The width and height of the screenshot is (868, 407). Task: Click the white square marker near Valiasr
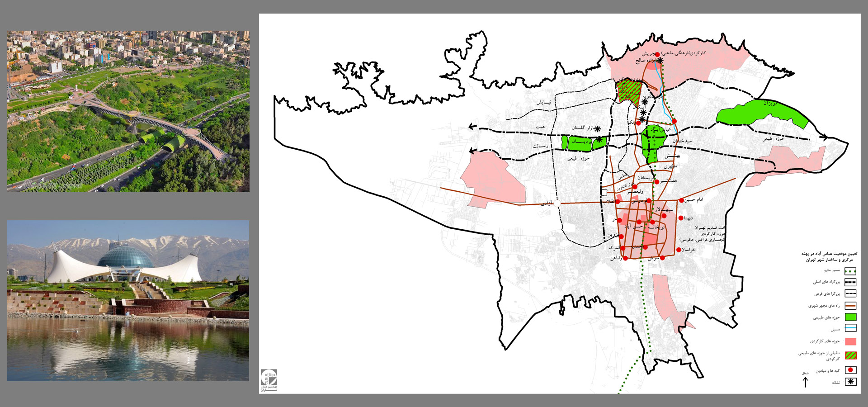coord(604,193)
